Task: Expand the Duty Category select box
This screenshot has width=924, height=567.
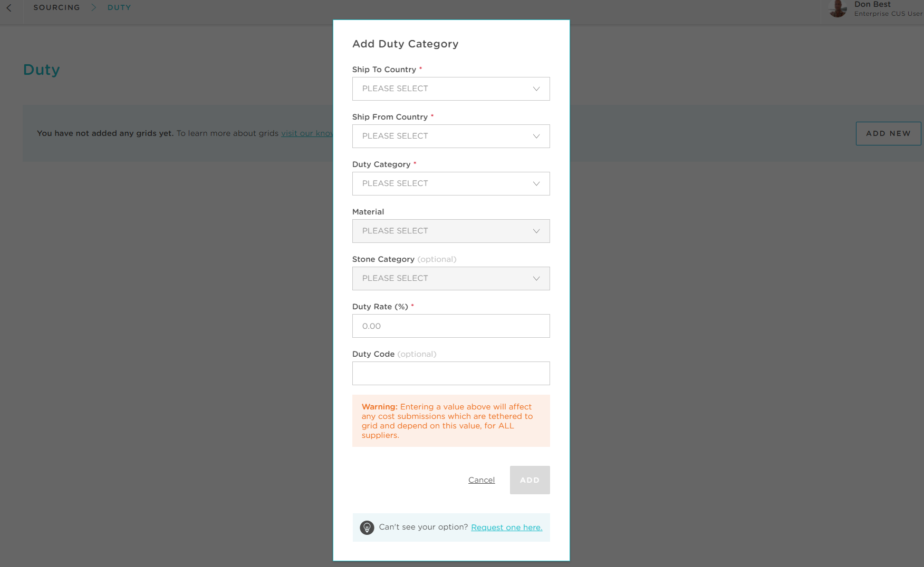Action: click(451, 183)
